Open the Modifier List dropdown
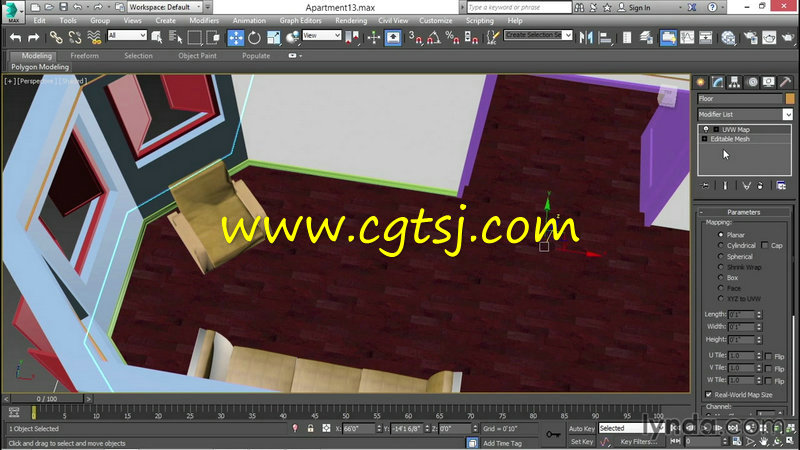 click(x=787, y=114)
